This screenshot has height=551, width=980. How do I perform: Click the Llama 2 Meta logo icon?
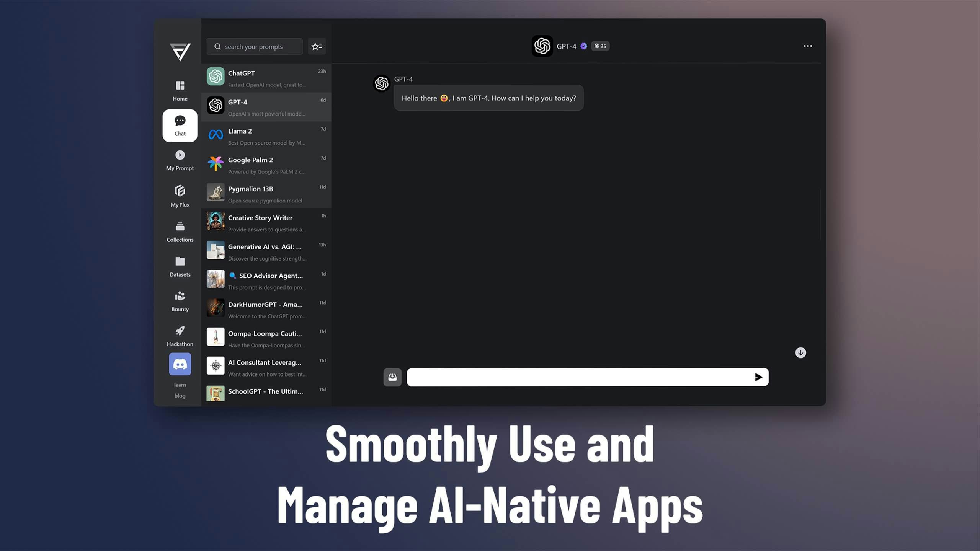point(216,134)
